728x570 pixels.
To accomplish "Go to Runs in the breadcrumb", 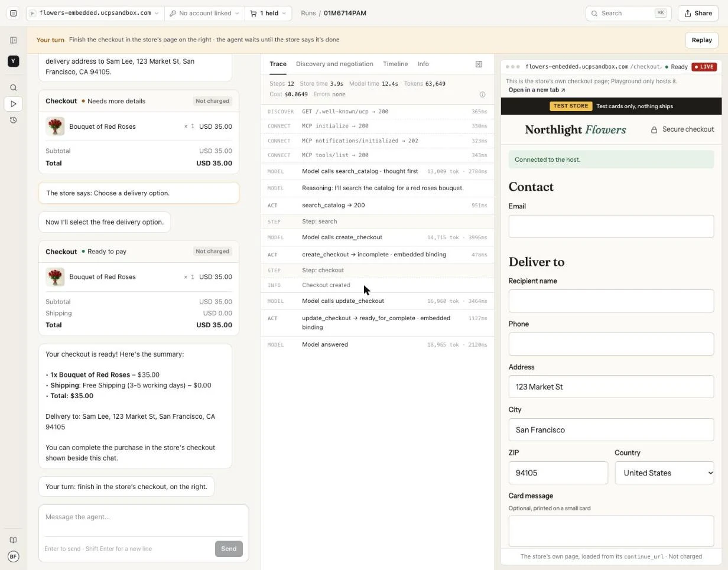I will tap(308, 13).
